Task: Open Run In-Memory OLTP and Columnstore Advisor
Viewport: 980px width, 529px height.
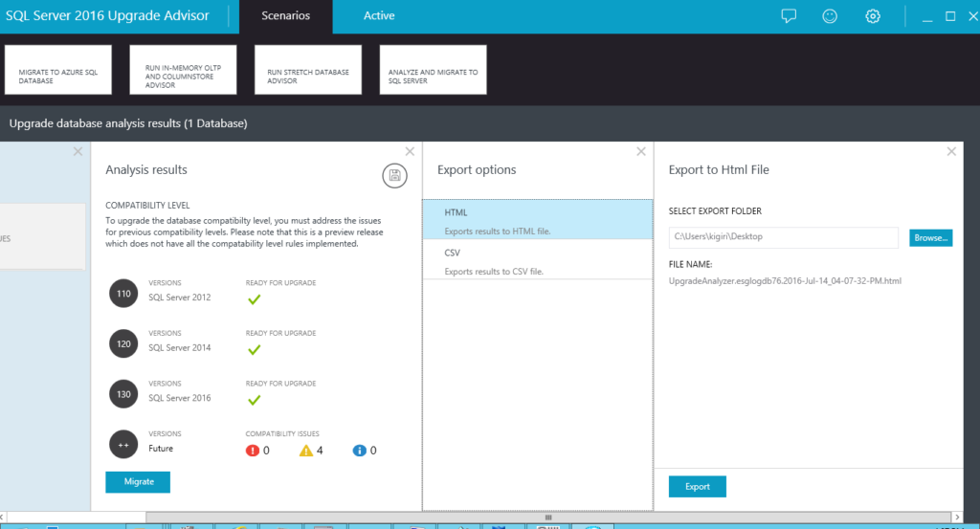Action: pos(183,70)
